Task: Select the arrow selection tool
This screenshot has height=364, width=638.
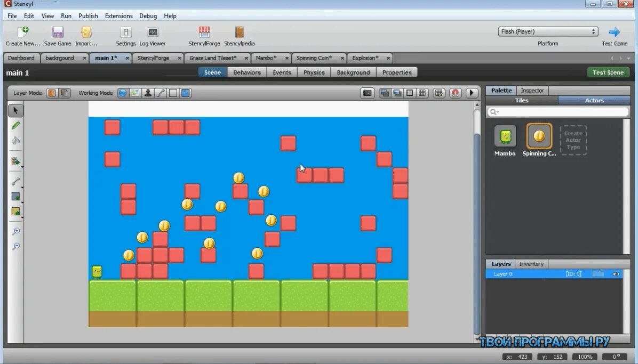Action: click(x=15, y=110)
